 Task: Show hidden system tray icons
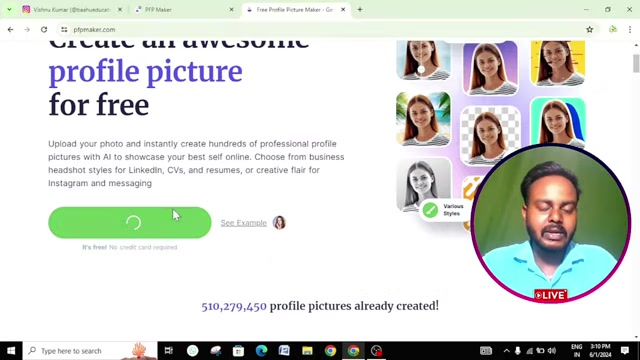pos(507,351)
